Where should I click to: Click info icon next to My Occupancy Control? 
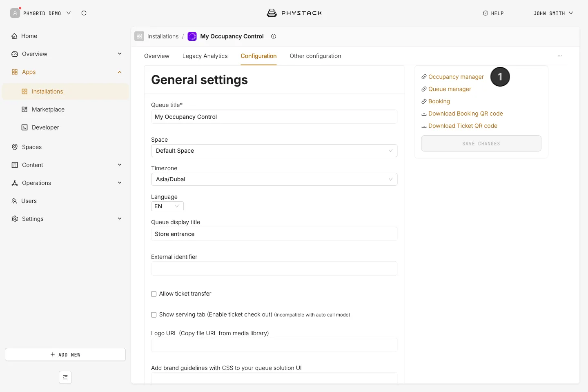point(274,36)
